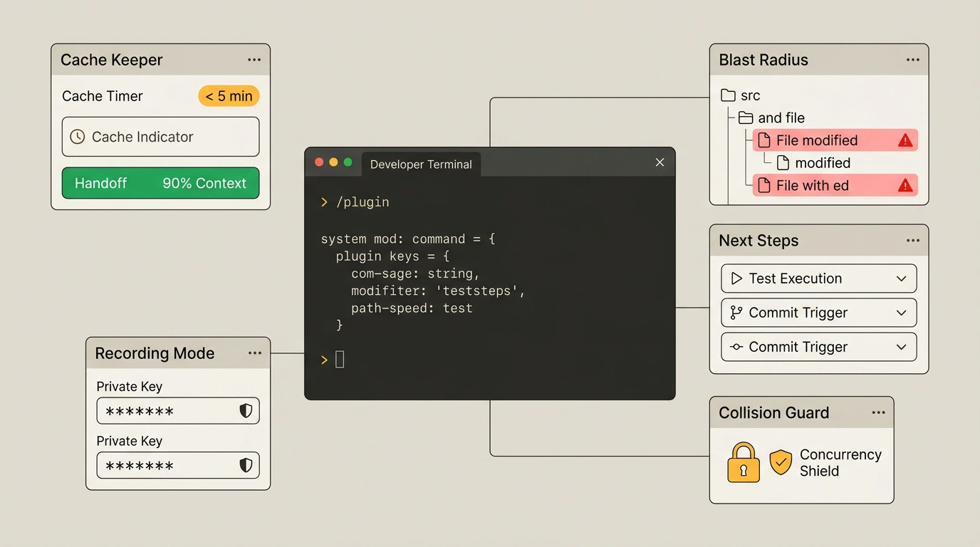Click the 'Recording Mode' panel title
The width and height of the screenshot is (980, 547).
tap(155, 353)
